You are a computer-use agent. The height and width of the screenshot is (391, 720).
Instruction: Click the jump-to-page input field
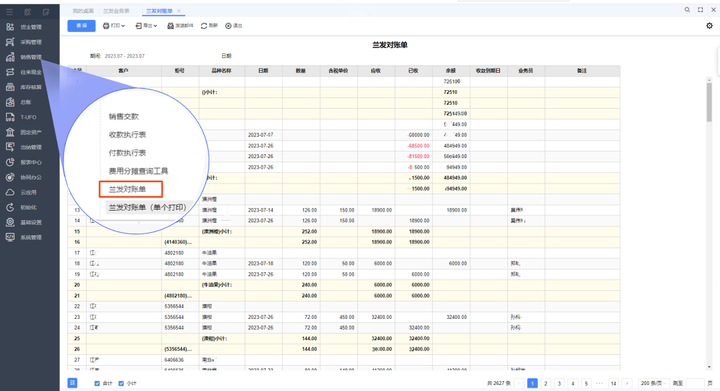pos(695,383)
